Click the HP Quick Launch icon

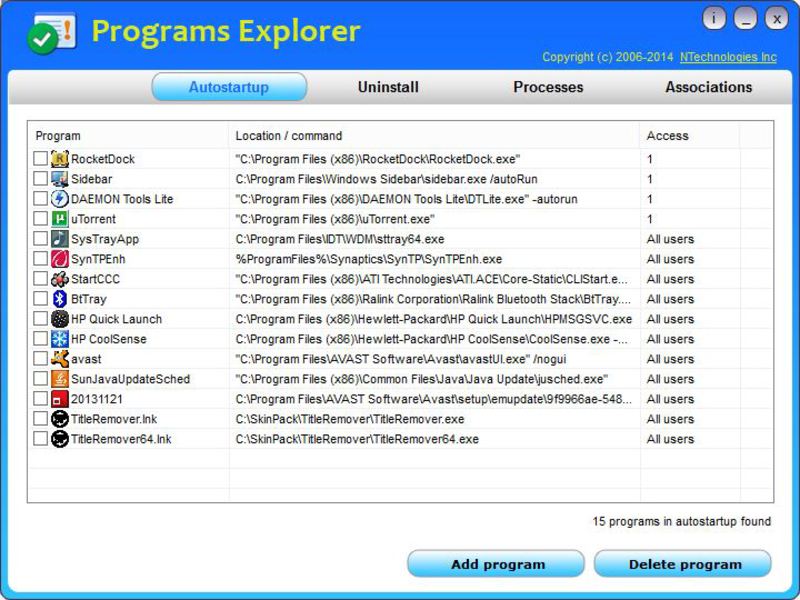[x=60, y=319]
